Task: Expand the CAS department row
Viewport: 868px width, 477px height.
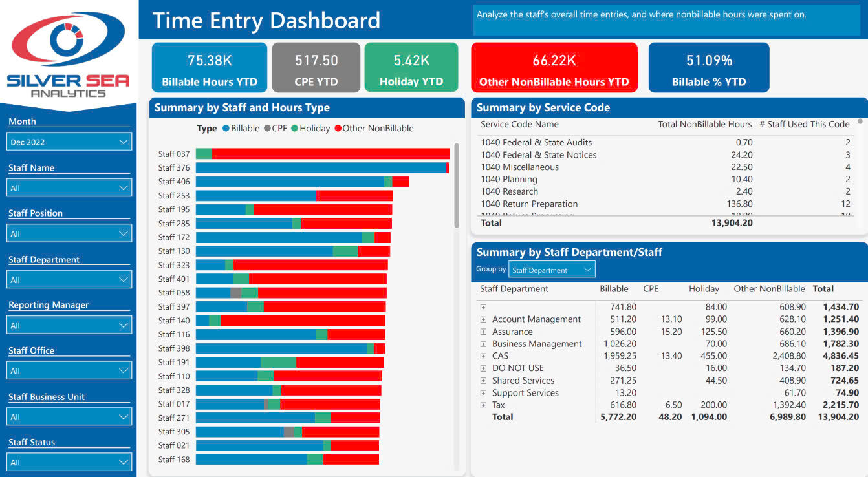Action: 483,356
